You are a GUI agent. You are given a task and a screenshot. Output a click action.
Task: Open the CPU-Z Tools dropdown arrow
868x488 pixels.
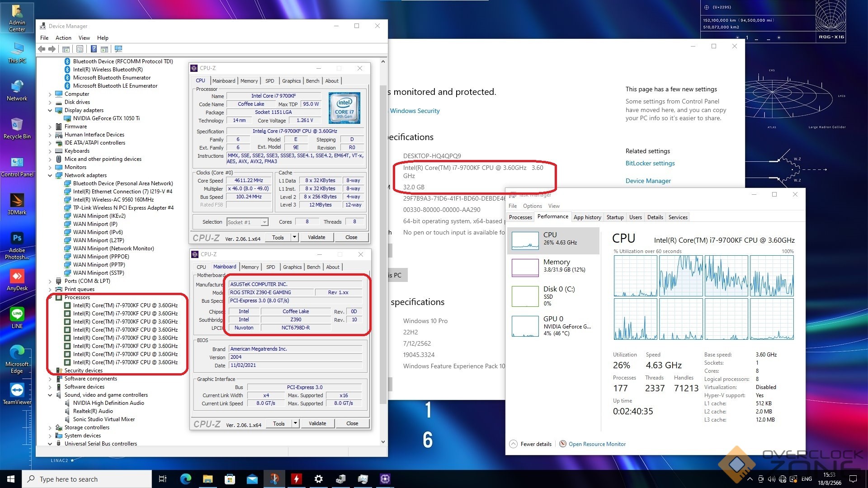pos(294,237)
